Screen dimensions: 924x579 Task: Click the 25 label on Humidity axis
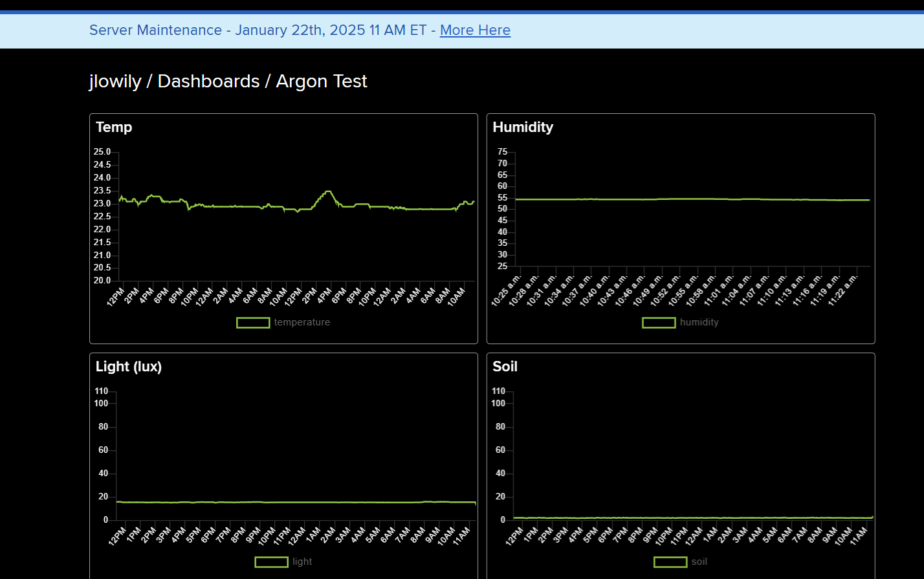(502, 267)
